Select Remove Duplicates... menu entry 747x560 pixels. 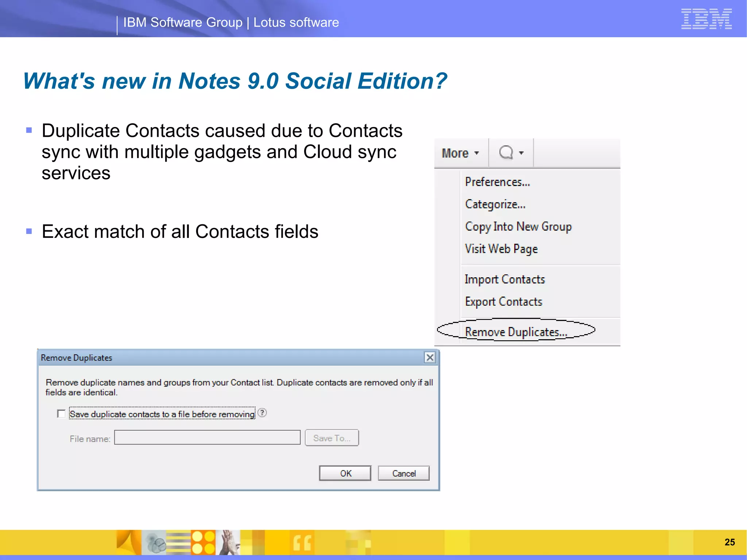tap(516, 332)
